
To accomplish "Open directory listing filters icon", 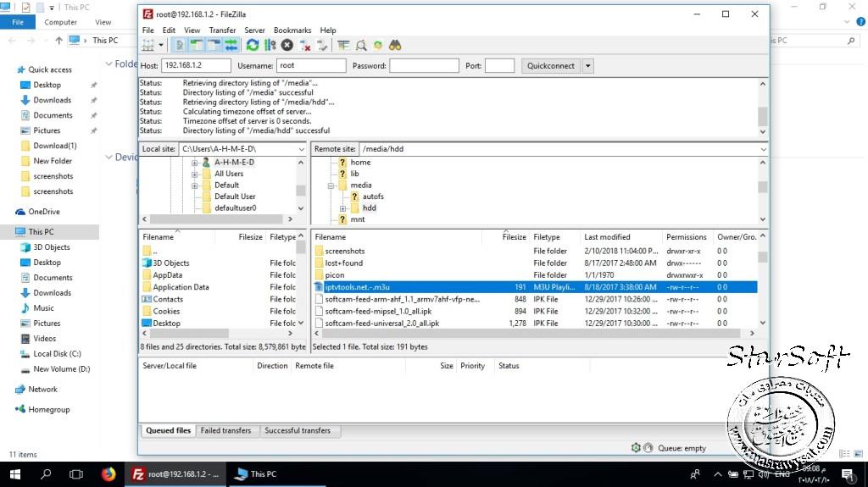I will click(343, 46).
